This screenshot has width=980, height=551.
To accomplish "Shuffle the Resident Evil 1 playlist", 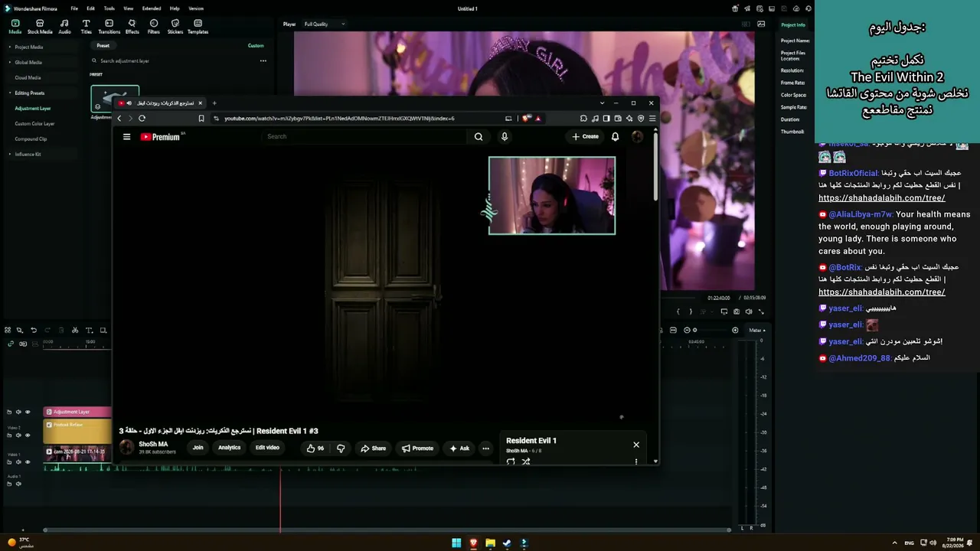I will 526,461.
